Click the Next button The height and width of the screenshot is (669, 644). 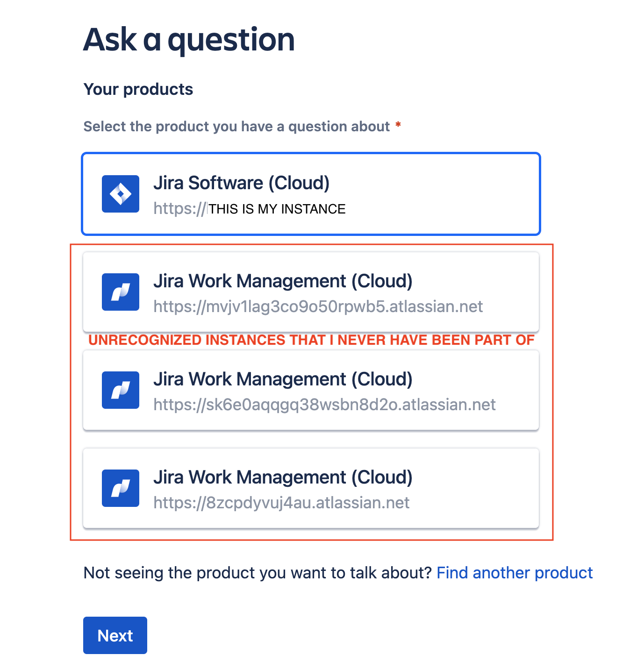(x=115, y=635)
